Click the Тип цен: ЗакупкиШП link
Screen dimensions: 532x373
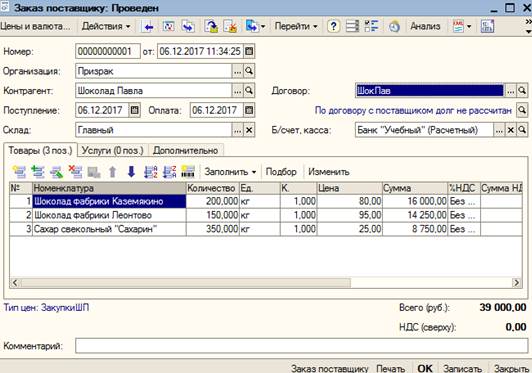click(46, 307)
